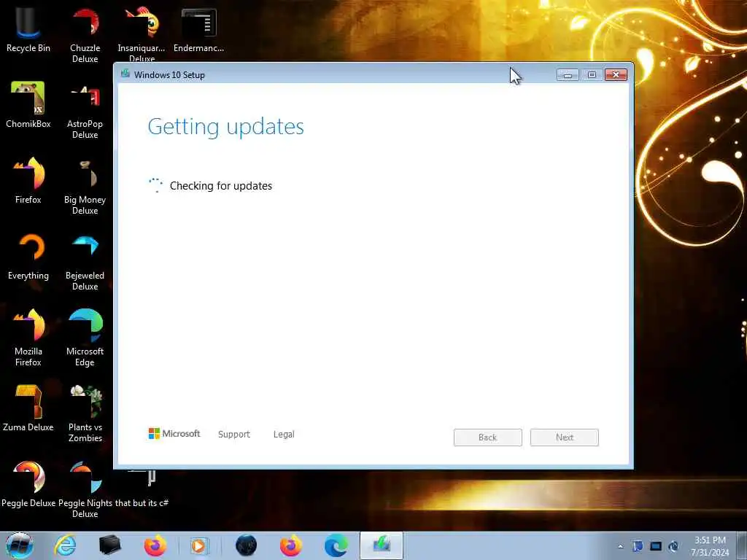This screenshot has height=560, width=747.
Task: Select the ChomikBox desktop icon
Action: coord(28,105)
